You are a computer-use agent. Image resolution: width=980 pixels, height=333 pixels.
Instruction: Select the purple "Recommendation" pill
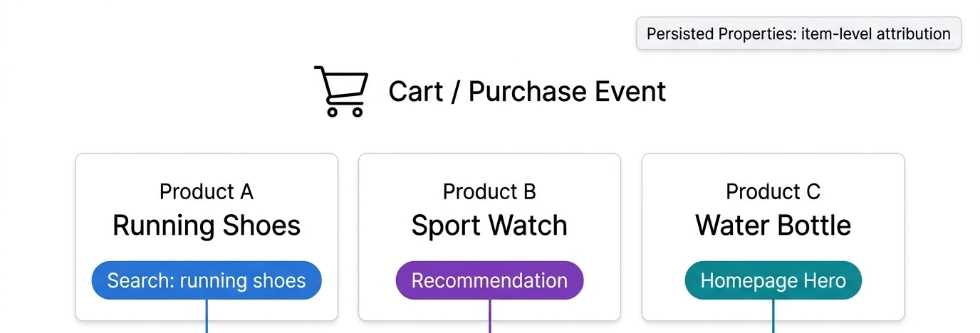pos(489,280)
